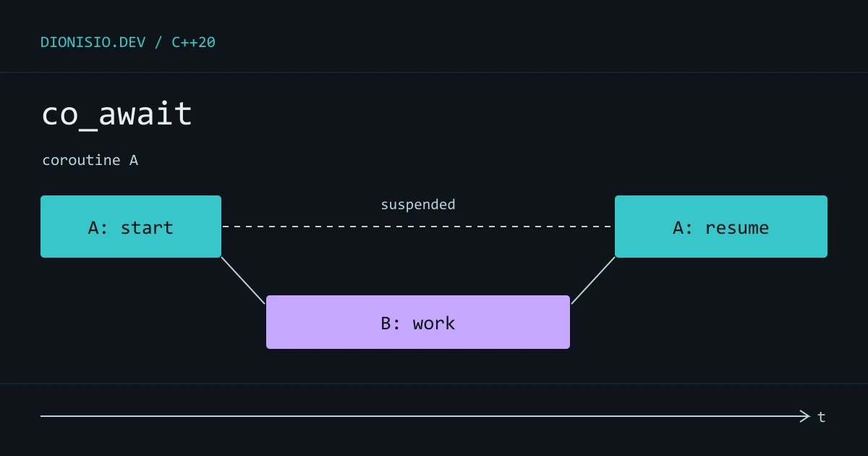Click the 'A: resume' teal box
The width and height of the screenshot is (868, 456).
[x=721, y=227]
